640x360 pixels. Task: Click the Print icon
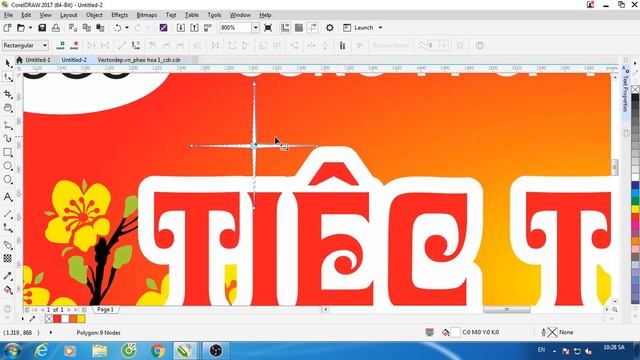56,28
